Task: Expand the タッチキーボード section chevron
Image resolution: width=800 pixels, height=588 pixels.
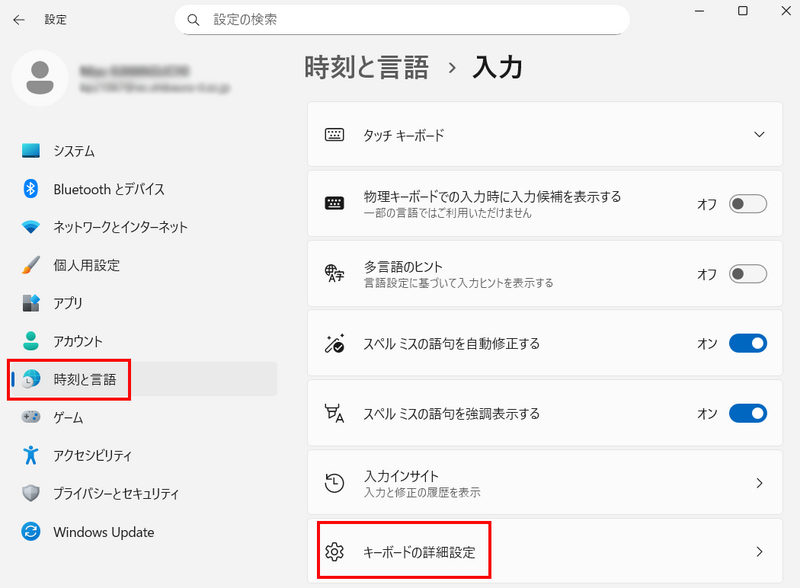Action: coord(759,134)
